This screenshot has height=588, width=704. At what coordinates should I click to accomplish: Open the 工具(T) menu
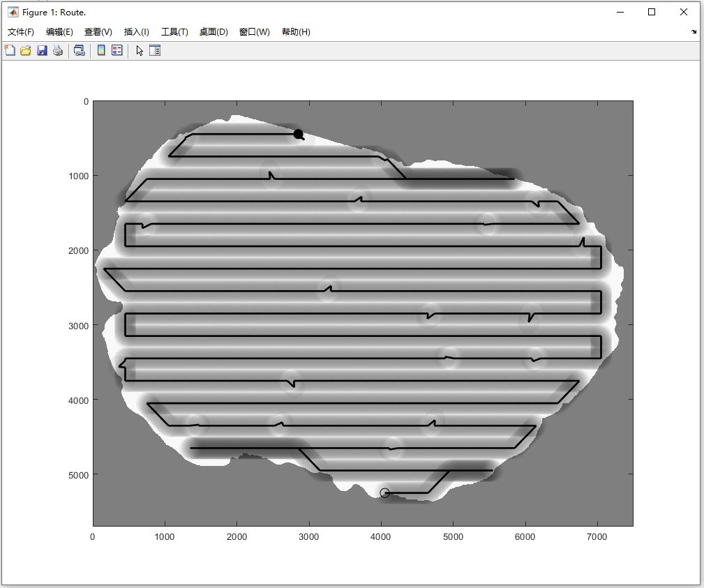tap(174, 32)
